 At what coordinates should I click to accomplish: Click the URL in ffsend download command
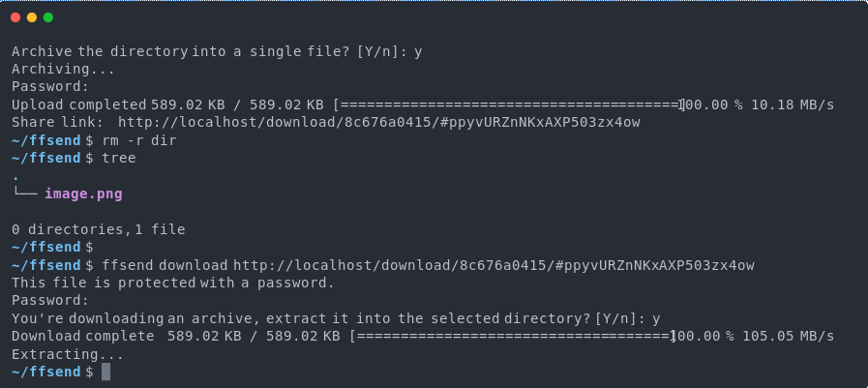[494, 266]
